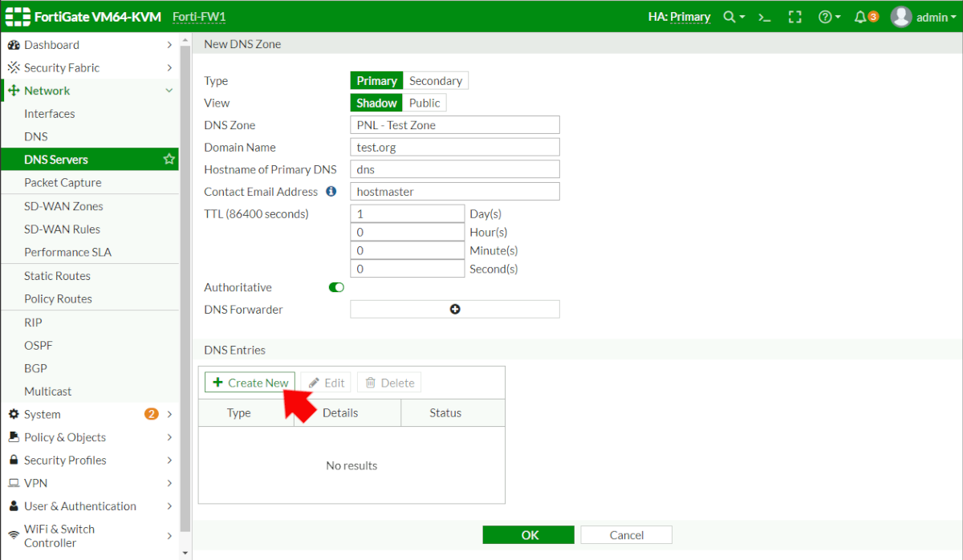Click the DNS Zone name input field
The height and width of the screenshot is (560, 963).
tap(454, 124)
